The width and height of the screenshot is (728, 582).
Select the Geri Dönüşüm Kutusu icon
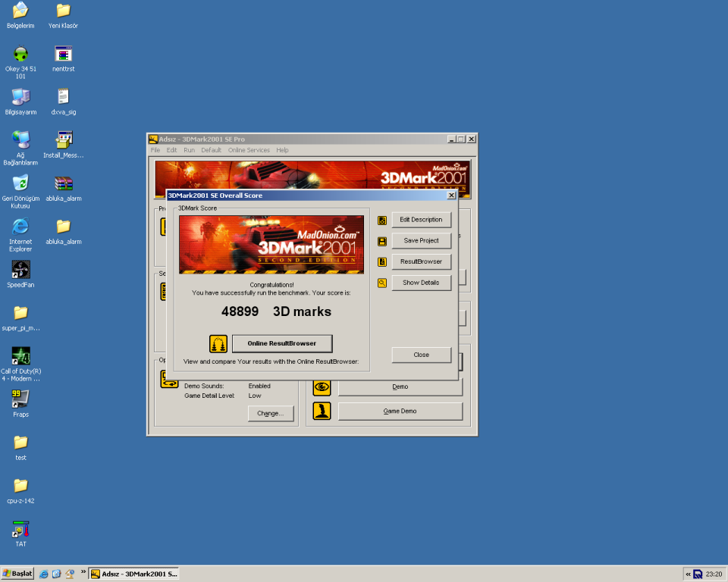pyautogui.click(x=20, y=183)
